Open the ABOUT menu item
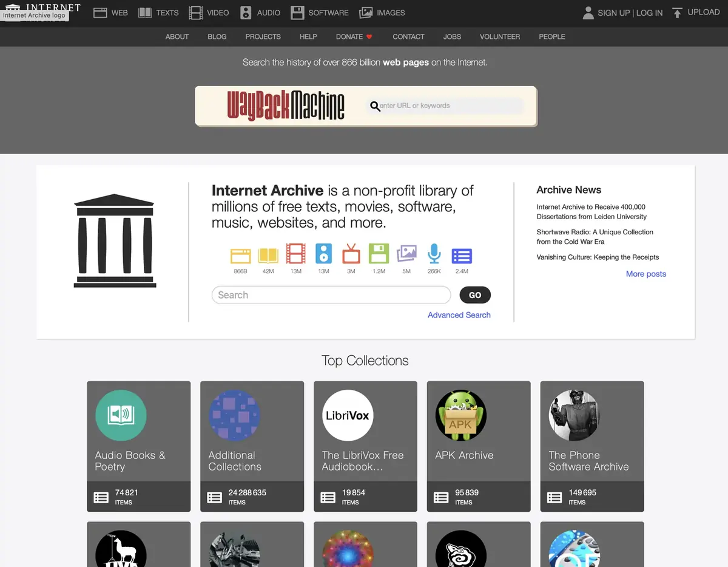 tap(177, 36)
